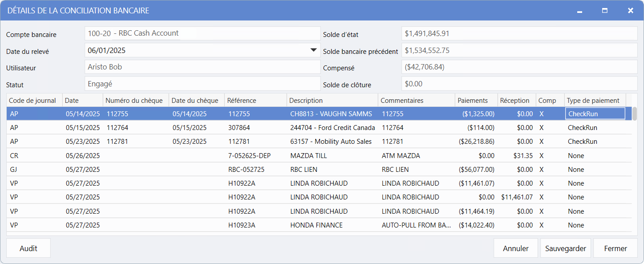The image size is (644, 264).
Task: Sort by Code de journal column header
Action: tap(32, 101)
